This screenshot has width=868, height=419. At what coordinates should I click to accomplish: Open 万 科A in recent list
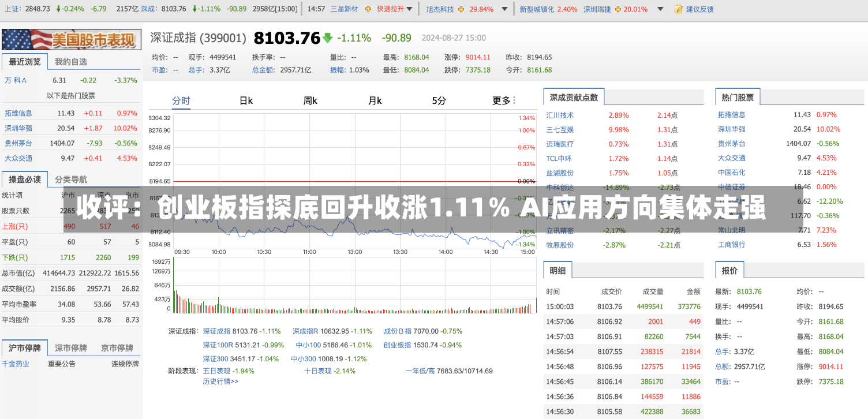(x=16, y=80)
